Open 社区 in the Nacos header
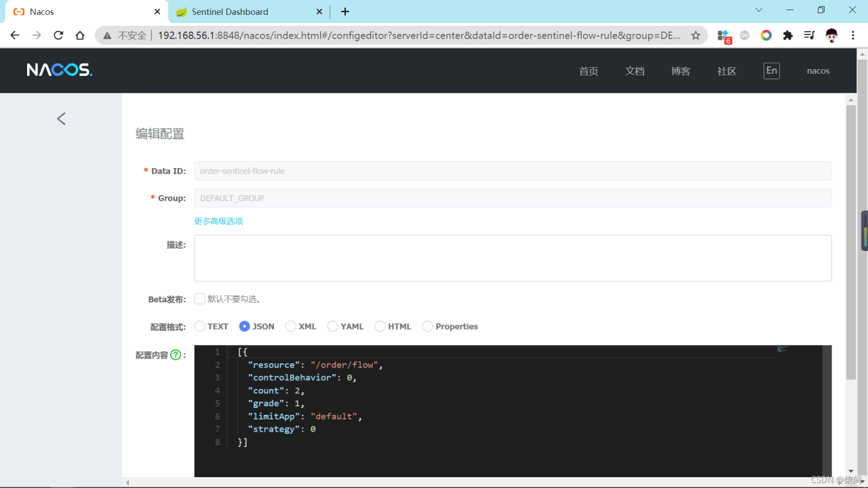The height and width of the screenshot is (488, 868). [727, 71]
